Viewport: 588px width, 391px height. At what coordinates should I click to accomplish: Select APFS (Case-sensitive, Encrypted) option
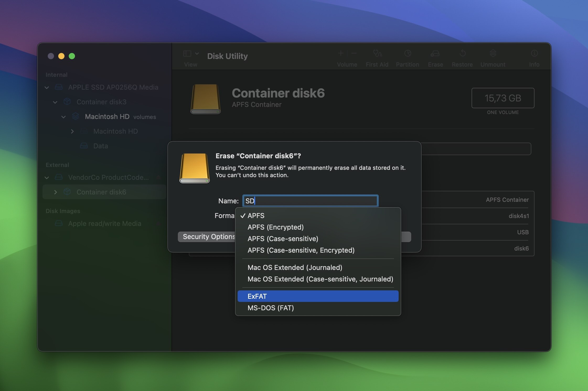[318, 250]
